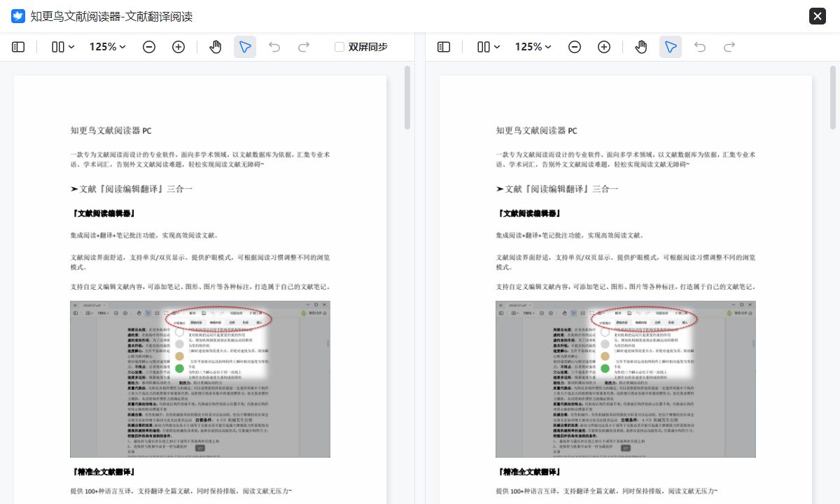Select the pointer tool in right pane

tap(671, 47)
